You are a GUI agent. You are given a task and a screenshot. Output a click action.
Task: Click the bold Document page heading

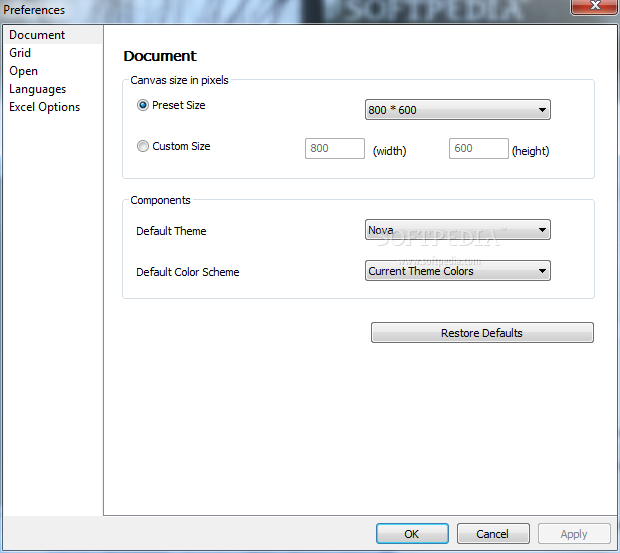[x=160, y=56]
